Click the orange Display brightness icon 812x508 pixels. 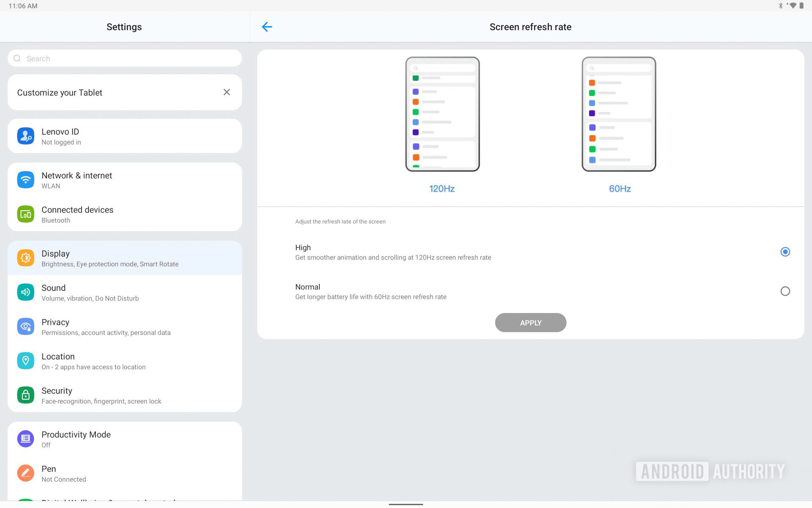coord(26,258)
